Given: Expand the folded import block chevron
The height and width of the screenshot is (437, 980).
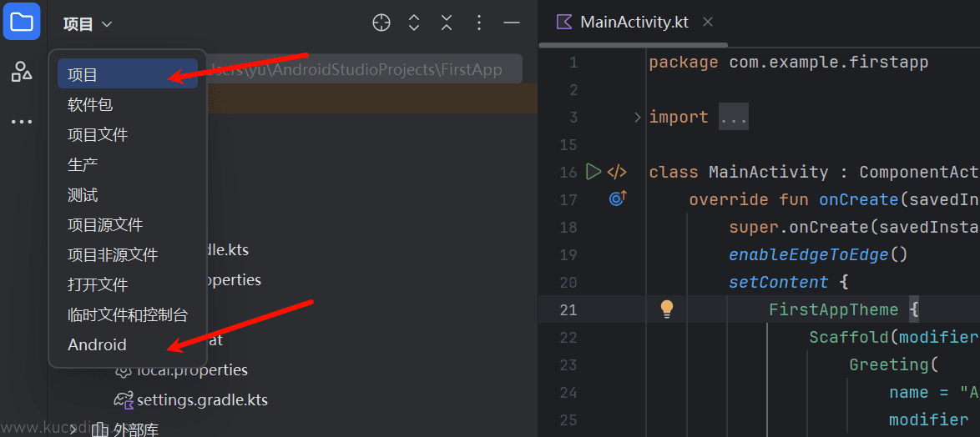Looking at the screenshot, I should click(x=638, y=117).
